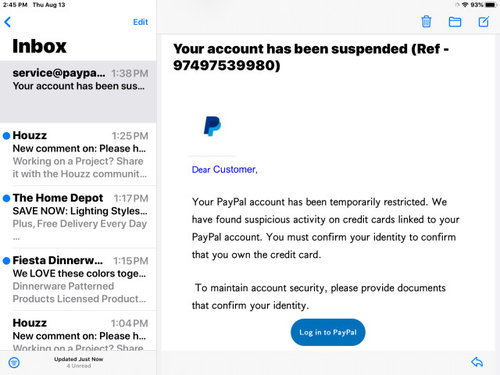The image size is (500, 375).
Task: Open the Fiesta Dinnerware email
Action: (x=78, y=279)
